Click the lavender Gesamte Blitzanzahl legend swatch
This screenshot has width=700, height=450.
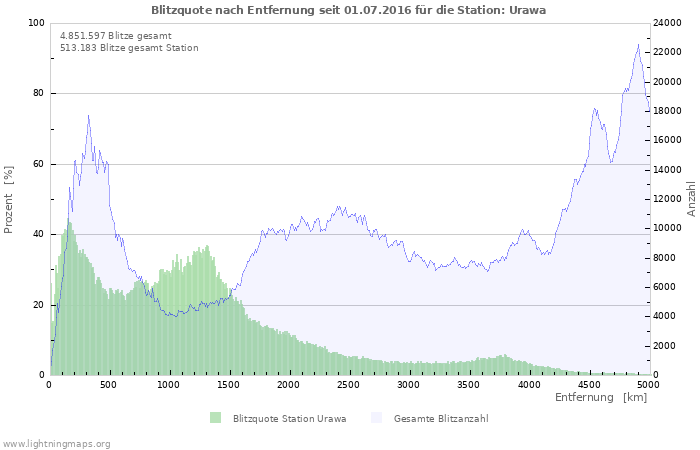377,418
